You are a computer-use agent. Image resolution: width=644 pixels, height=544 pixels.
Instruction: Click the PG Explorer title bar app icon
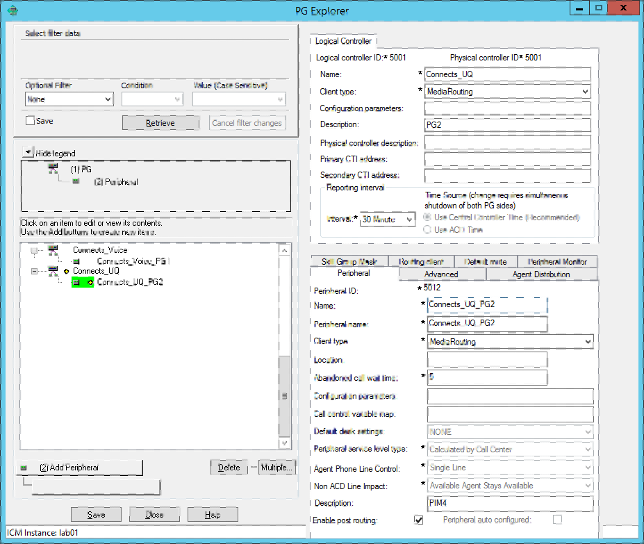click(x=13, y=10)
